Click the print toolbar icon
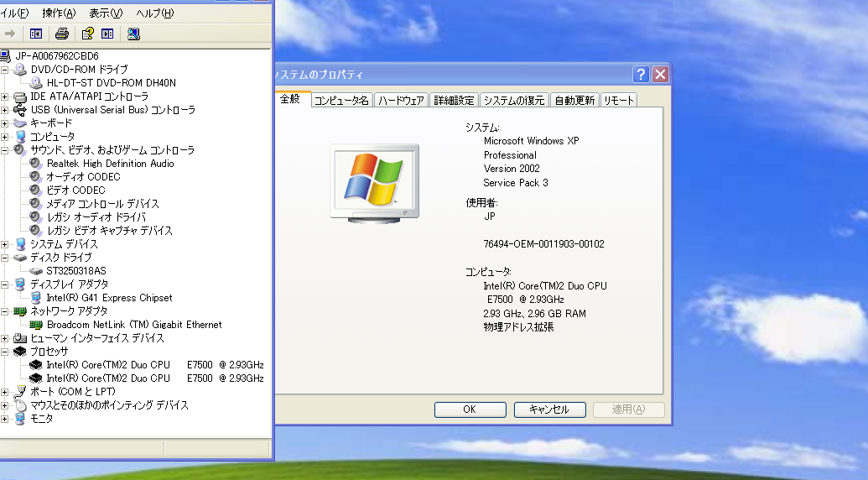This screenshot has height=480, width=868. click(x=62, y=34)
